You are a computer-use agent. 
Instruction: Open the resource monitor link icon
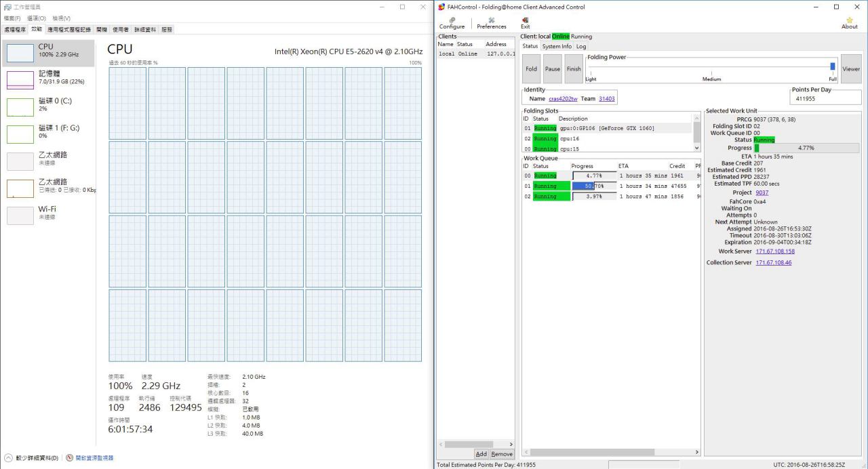click(x=69, y=458)
